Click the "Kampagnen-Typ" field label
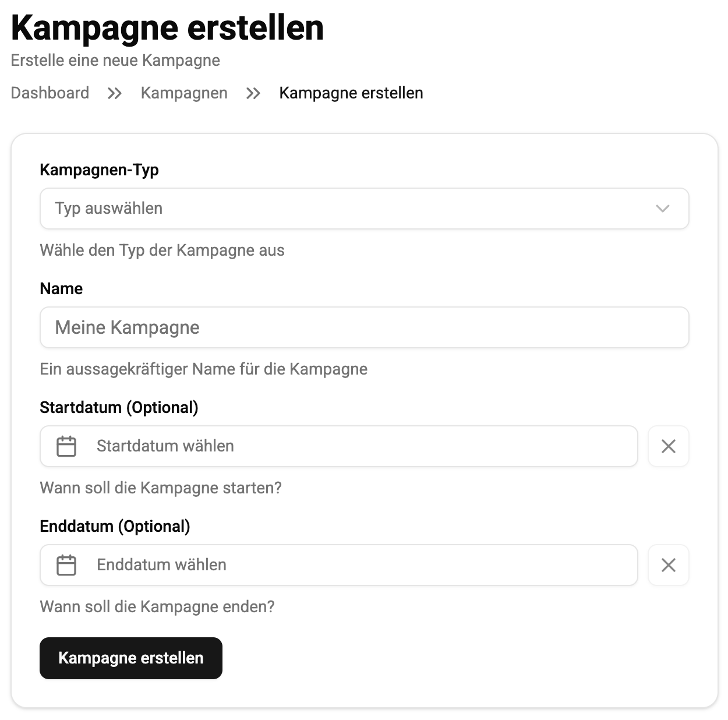Screen dimensions: 728x720 pyautogui.click(x=99, y=170)
